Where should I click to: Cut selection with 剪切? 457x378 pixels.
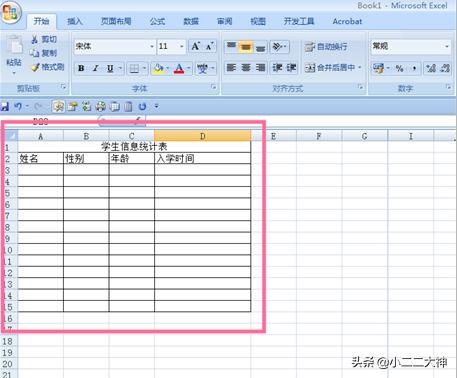(x=44, y=39)
